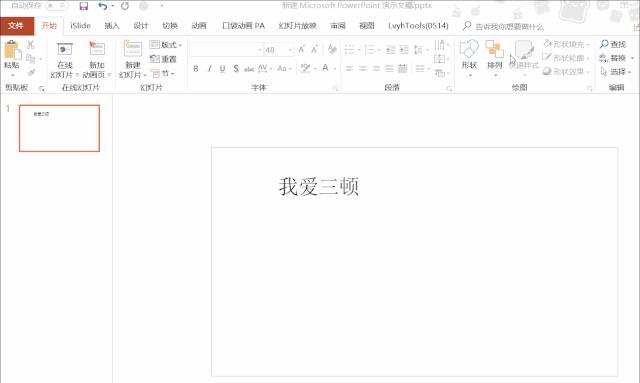Increase list indent level
This screenshot has width=640, height=383.
click(x=404, y=50)
